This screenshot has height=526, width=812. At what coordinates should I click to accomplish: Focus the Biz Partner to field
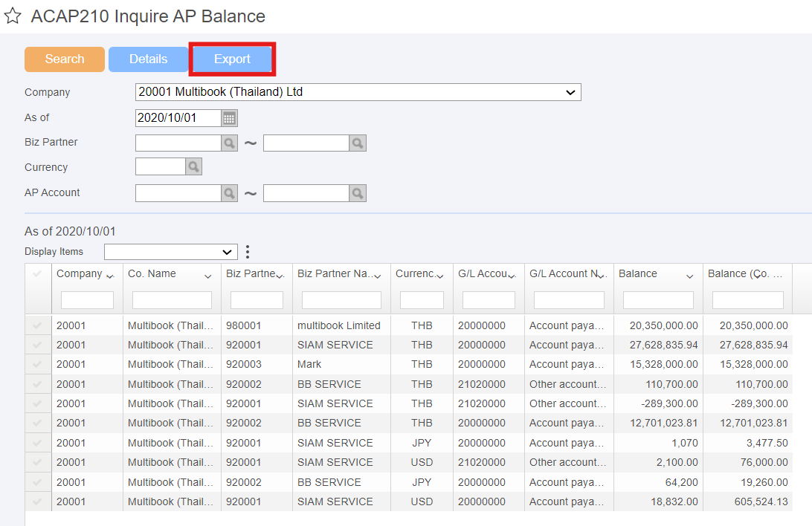coord(306,143)
